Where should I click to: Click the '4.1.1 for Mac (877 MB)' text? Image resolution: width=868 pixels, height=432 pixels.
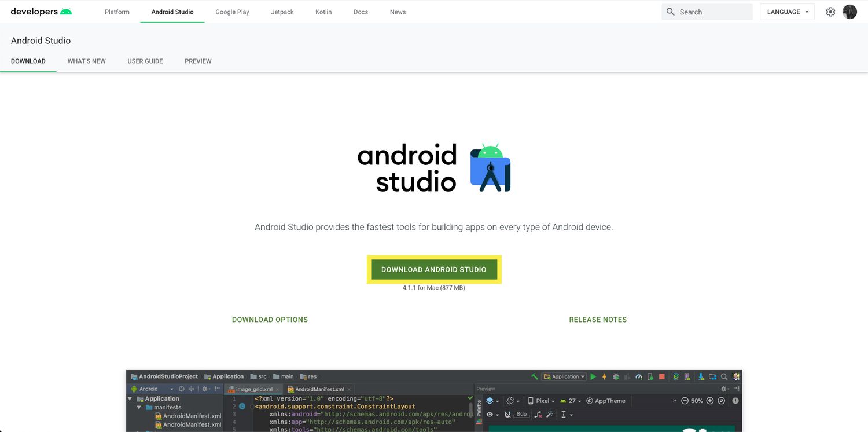click(434, 288)
